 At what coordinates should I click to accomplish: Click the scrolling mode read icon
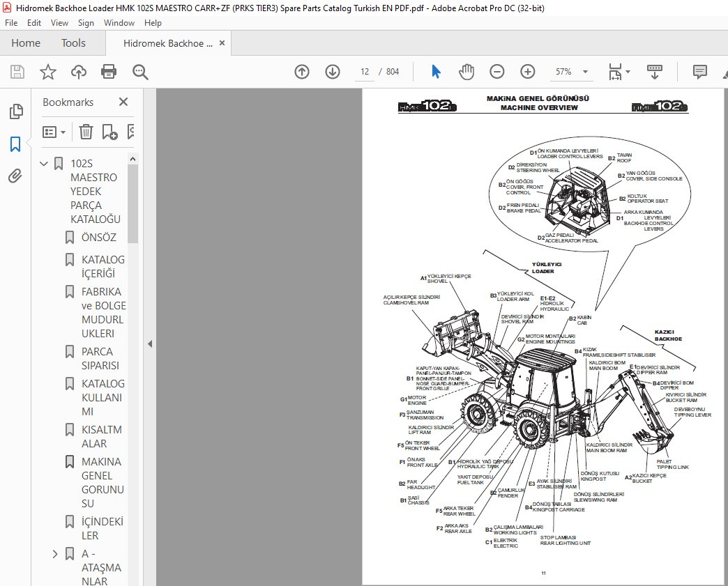tap(655, 72)
